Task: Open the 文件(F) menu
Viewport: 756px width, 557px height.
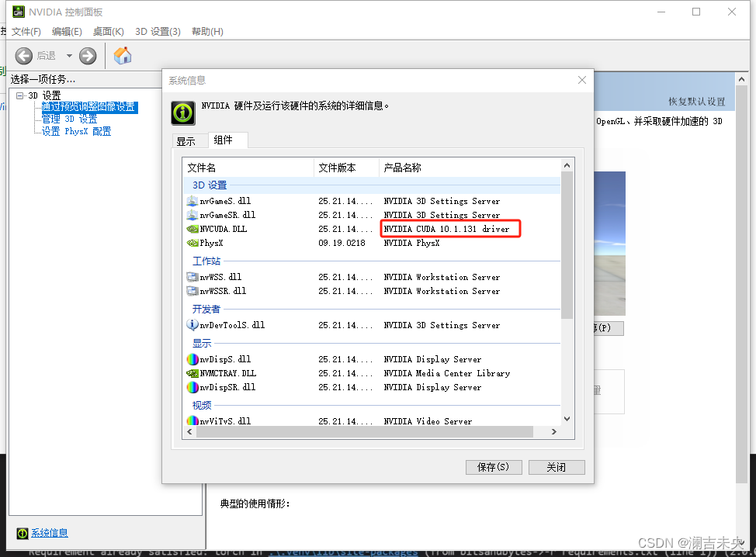Action: [x=26, y=31]
